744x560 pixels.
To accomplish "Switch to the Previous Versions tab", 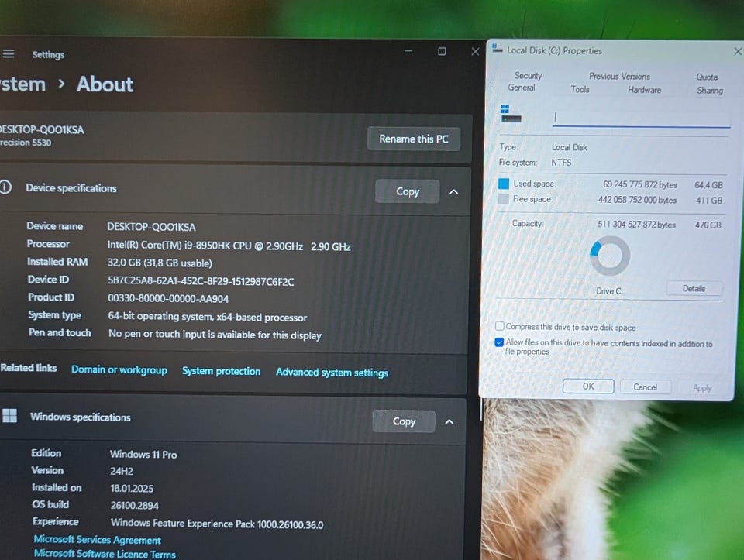I will pyautogui.click(x=619, y=77).
